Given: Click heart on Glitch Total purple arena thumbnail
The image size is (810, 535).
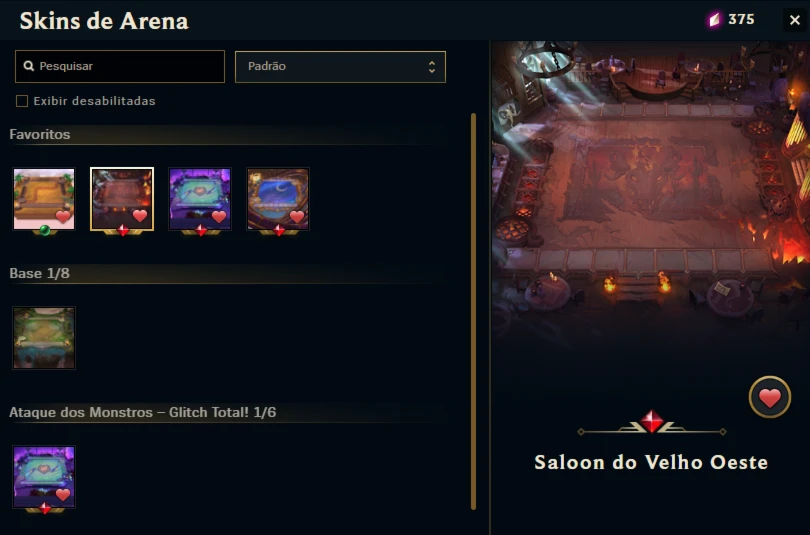Looking at the screenshot, I should pos(63,495).
